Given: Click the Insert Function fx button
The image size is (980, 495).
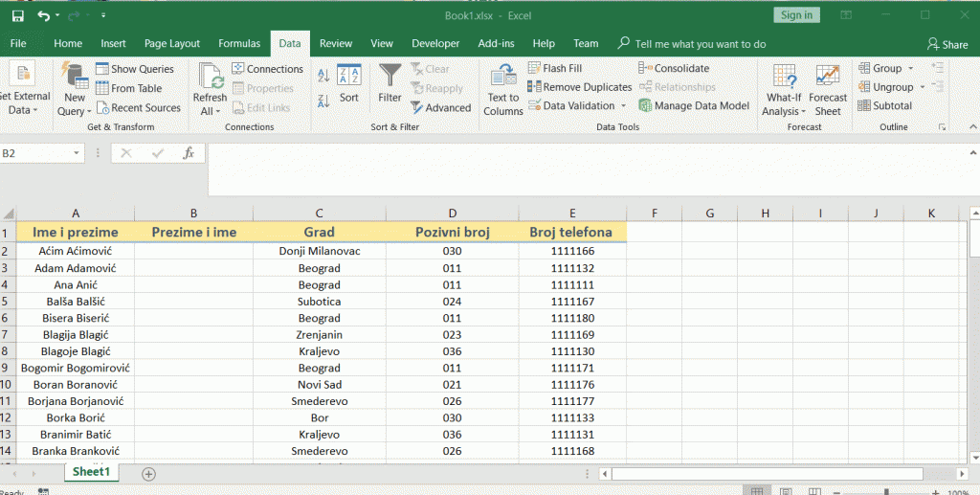Looking at the screenshot, I should pos(189,153).
